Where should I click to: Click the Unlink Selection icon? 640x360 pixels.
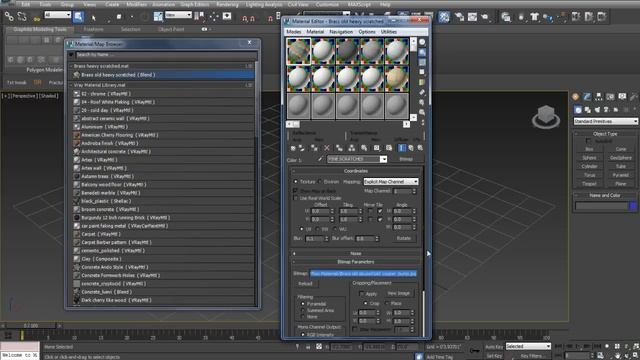click(22, 17)
